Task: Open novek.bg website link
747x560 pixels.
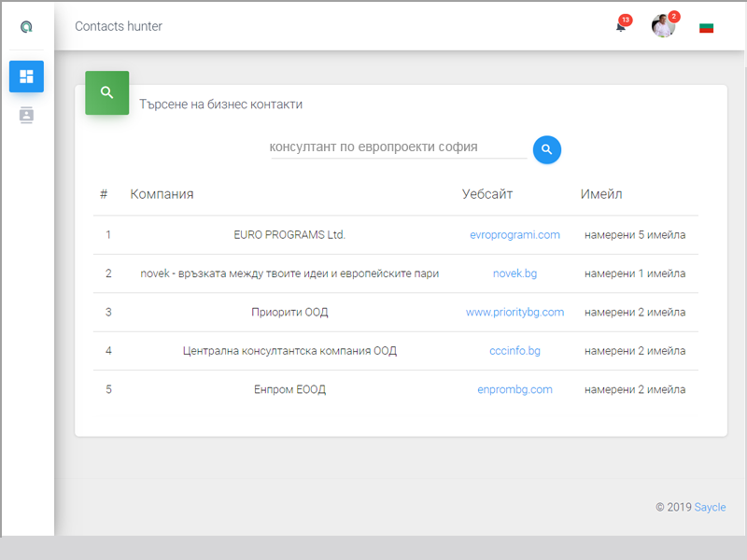Action: 514,273
